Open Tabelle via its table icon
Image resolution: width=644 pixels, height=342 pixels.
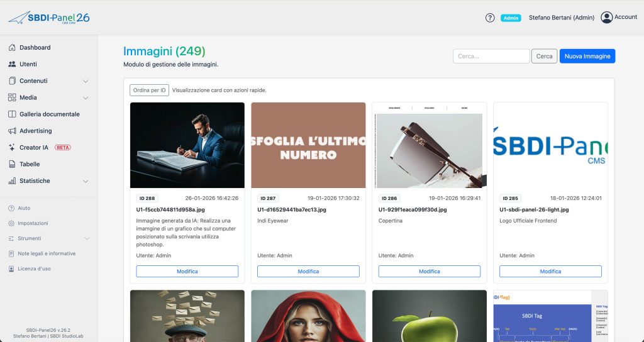(12, 164)
